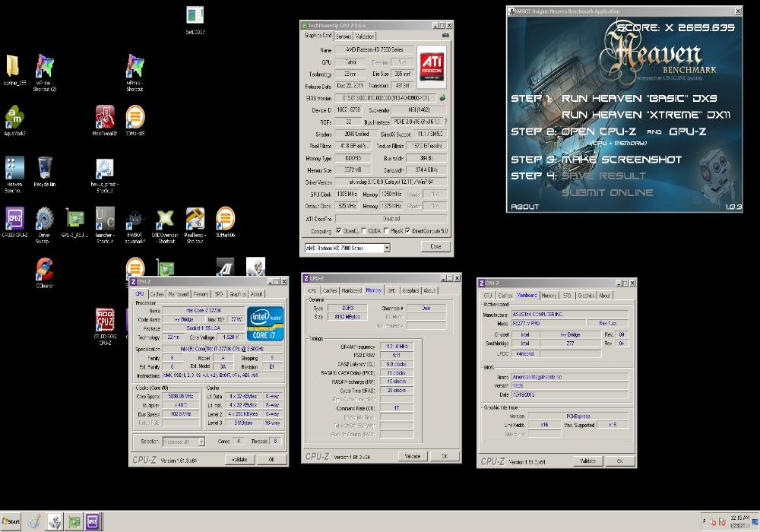Open SPD tab in the memory CPU-Z window
This screenshot has height=532, width=760.
click(x=391, y=291)
